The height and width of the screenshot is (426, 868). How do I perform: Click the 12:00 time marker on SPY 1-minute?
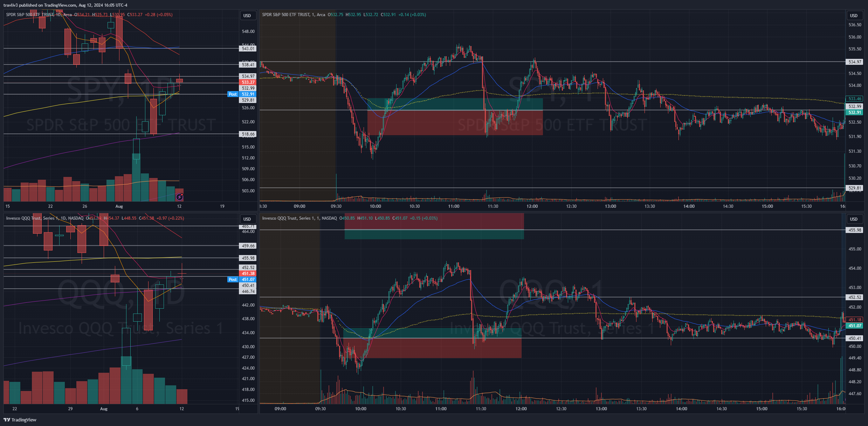[x=532, y=206]
